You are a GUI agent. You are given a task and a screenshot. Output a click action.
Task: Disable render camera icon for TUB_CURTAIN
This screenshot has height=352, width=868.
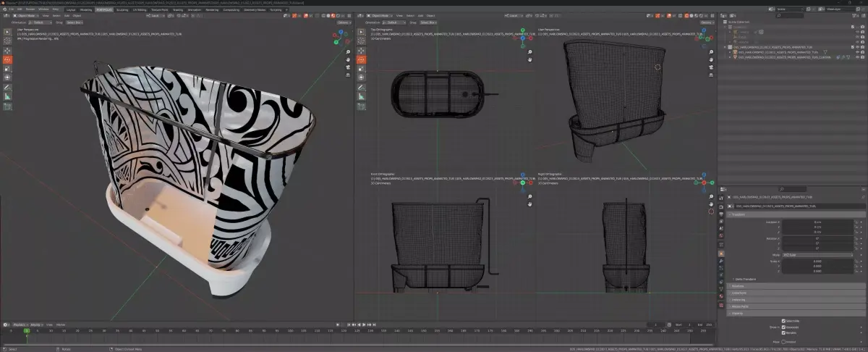[x=863, y=57]
